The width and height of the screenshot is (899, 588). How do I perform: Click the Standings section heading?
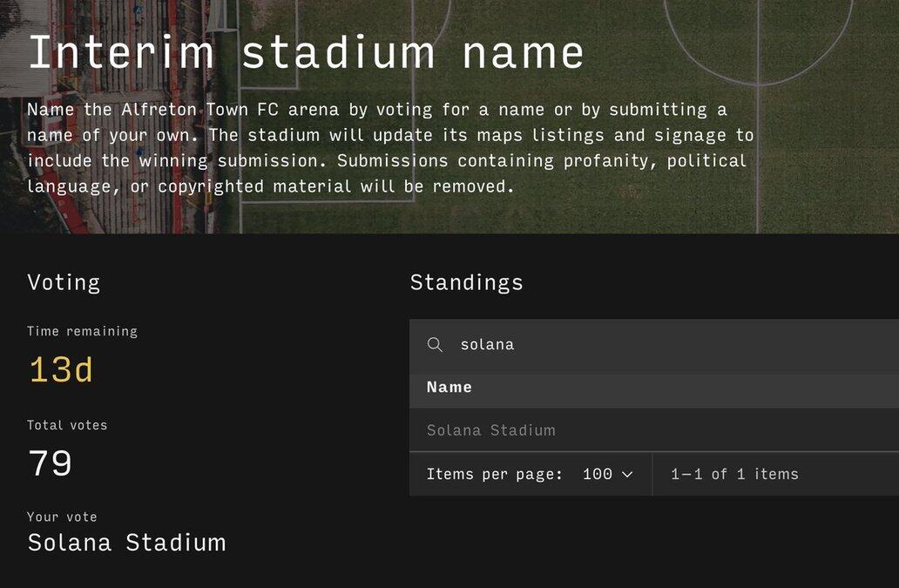tap(467, 282)
